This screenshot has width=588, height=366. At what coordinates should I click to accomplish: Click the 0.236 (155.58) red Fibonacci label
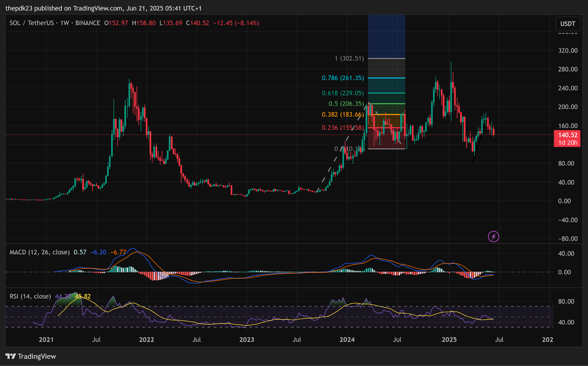(x=343, y=128)
